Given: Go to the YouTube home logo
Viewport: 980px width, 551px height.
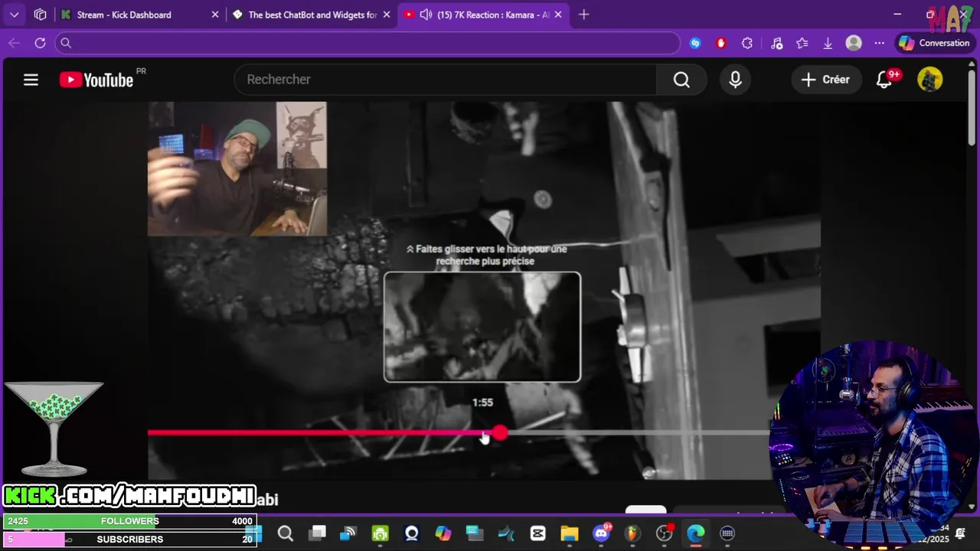Looking at the screenshot, I should coord(96,80).
